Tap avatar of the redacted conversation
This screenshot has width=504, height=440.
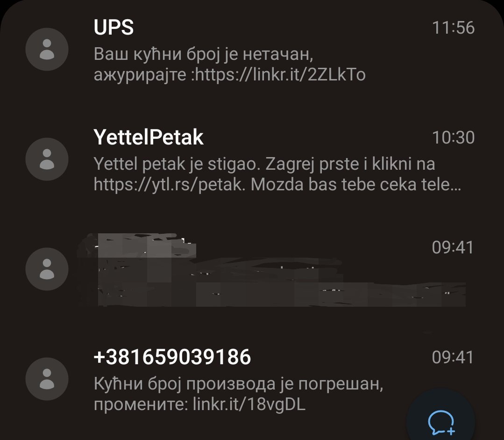pyautogui.click(x=47, y=269)
